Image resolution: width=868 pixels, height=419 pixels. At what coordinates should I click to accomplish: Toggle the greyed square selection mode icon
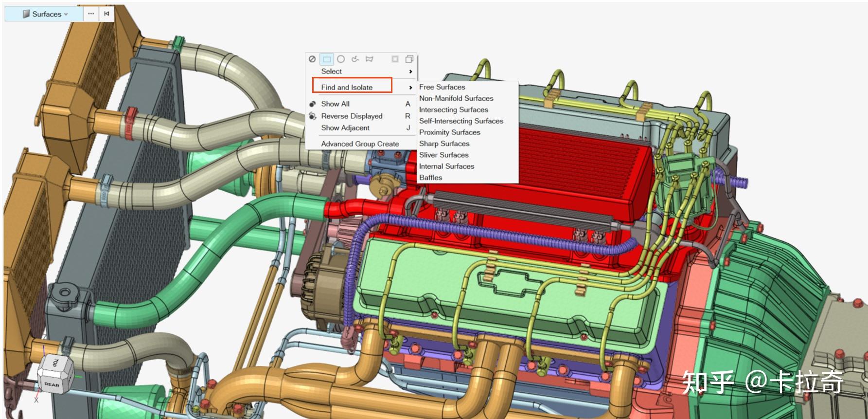pyautogui.click(x=395, y=59)
